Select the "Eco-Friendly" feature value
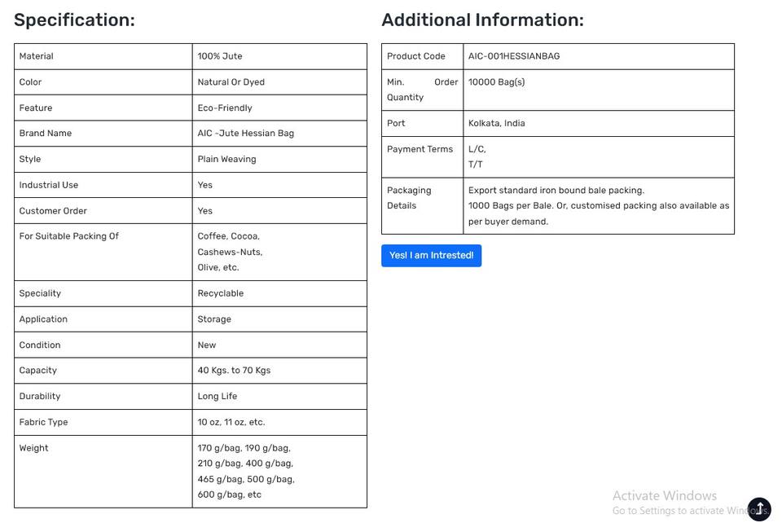782x532 pixels. pyautogui.click(x=224, y=108)
